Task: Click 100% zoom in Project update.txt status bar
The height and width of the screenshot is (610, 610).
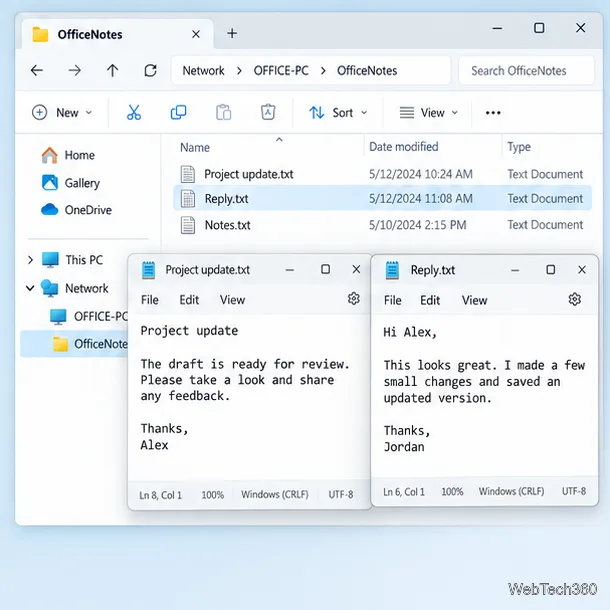Action: pos(212,495)
